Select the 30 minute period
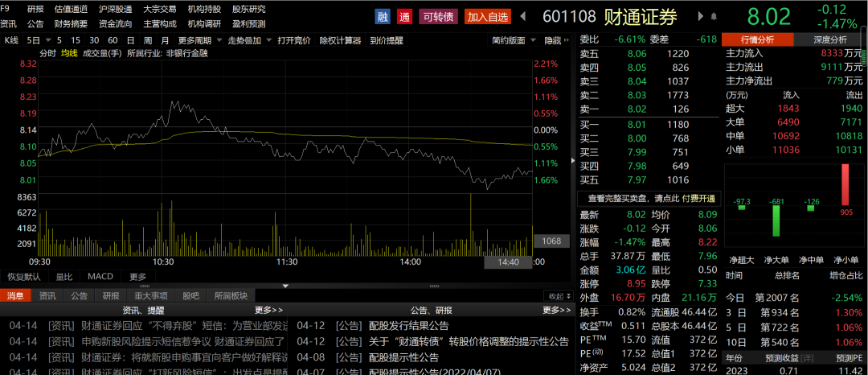 [x=94, y=40]
